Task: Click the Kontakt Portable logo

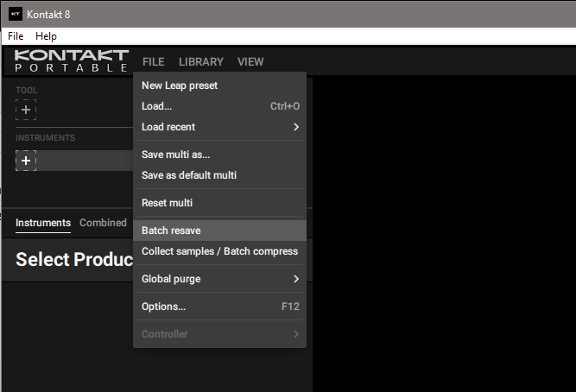Action: coord(72,61)
